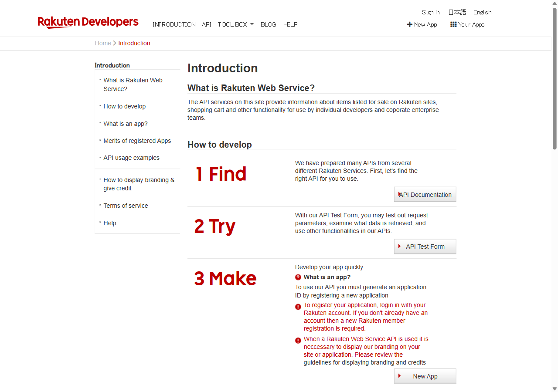
Task: Click the Sign in link
Action: pos(431,12)
